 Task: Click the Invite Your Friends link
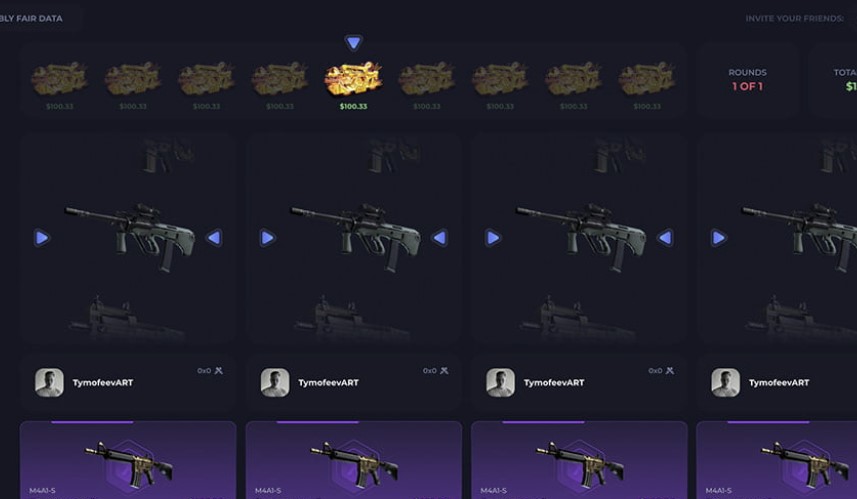(x=795, y=18)
